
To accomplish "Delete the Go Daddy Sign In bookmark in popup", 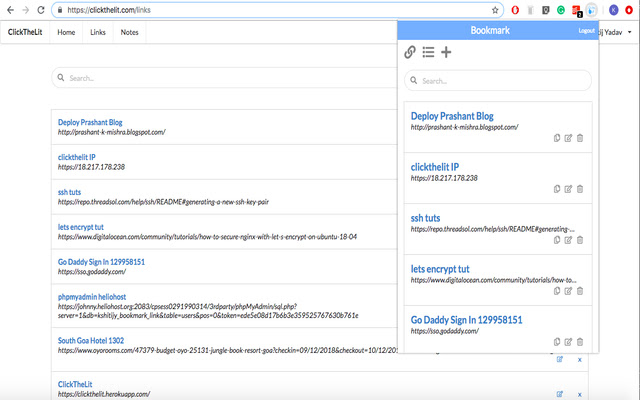I will pos(580,342).
